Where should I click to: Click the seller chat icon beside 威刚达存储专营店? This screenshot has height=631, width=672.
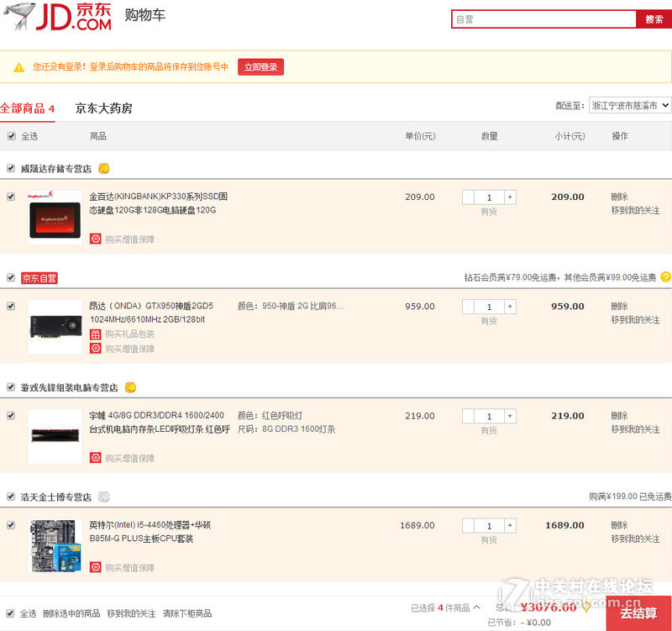click(103, 169)
